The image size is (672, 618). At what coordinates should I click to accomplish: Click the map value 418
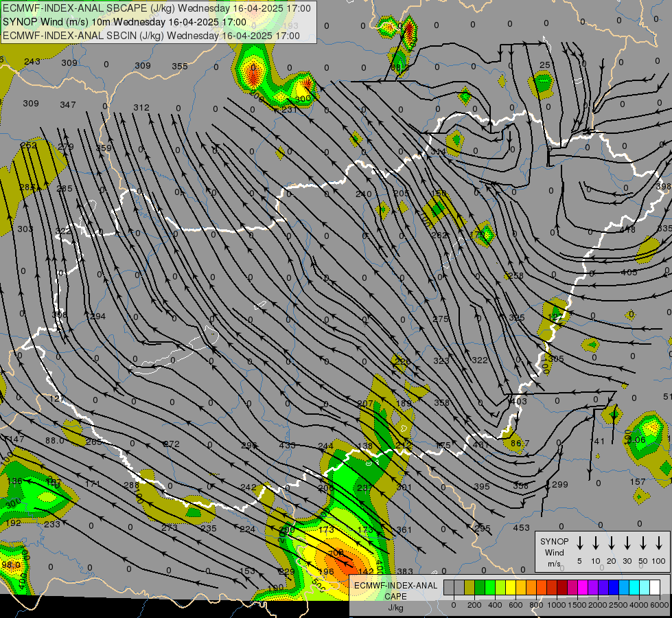coord(627,230)
